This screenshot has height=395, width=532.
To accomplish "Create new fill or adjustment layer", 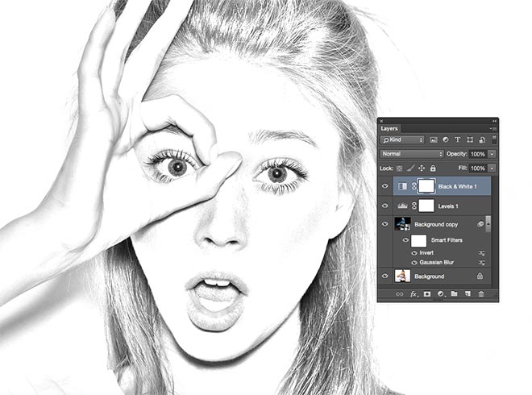I will (441, 294).
